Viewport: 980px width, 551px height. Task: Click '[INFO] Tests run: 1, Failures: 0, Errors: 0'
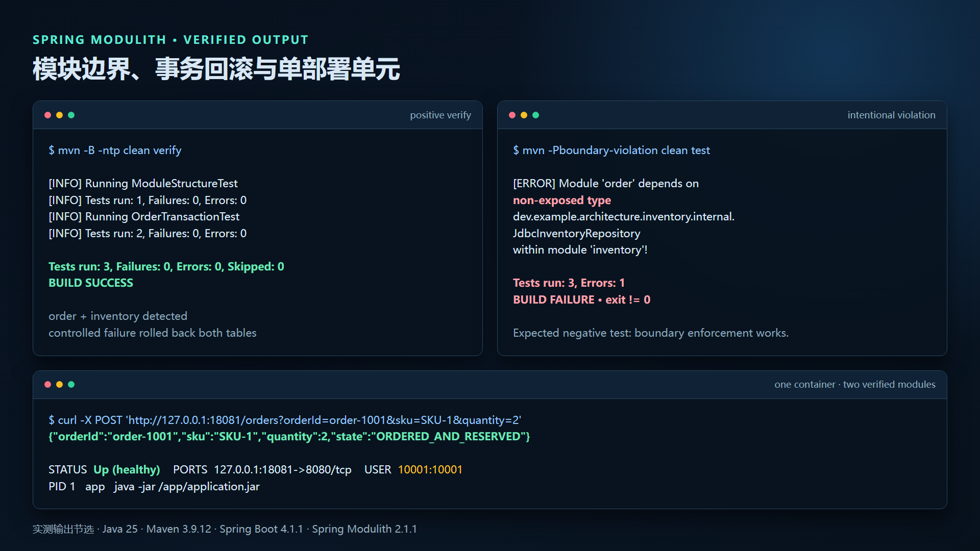pyautogui.click(x=148, y=201)
